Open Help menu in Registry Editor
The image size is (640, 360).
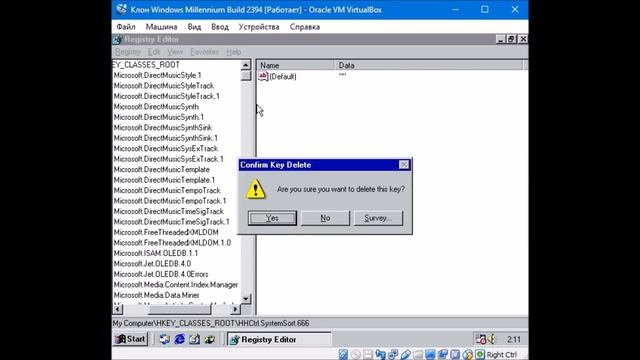(x=233, y=52)
